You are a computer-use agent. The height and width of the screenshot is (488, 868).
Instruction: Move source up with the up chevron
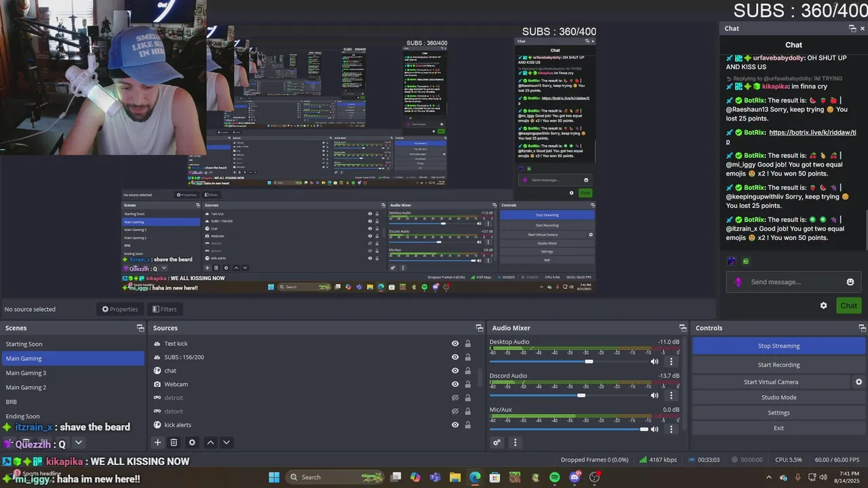tap(210, 443)
